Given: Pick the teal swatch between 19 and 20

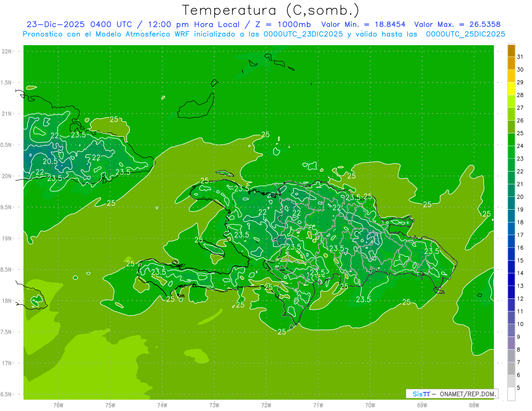Looking at the screenshot, I should pos(511,204).
